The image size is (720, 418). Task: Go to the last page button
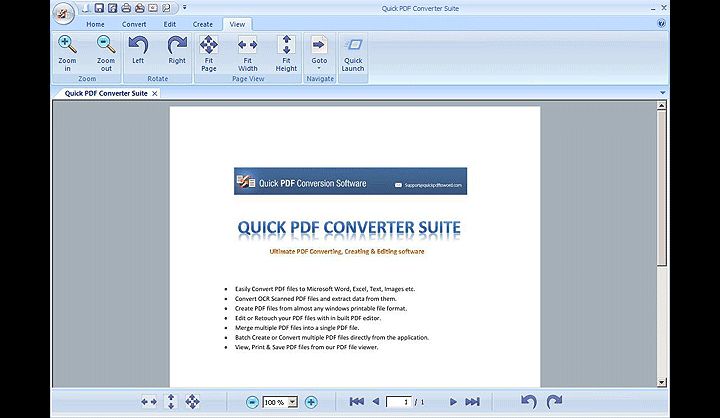pyautogui.click(x=472, y=402)
